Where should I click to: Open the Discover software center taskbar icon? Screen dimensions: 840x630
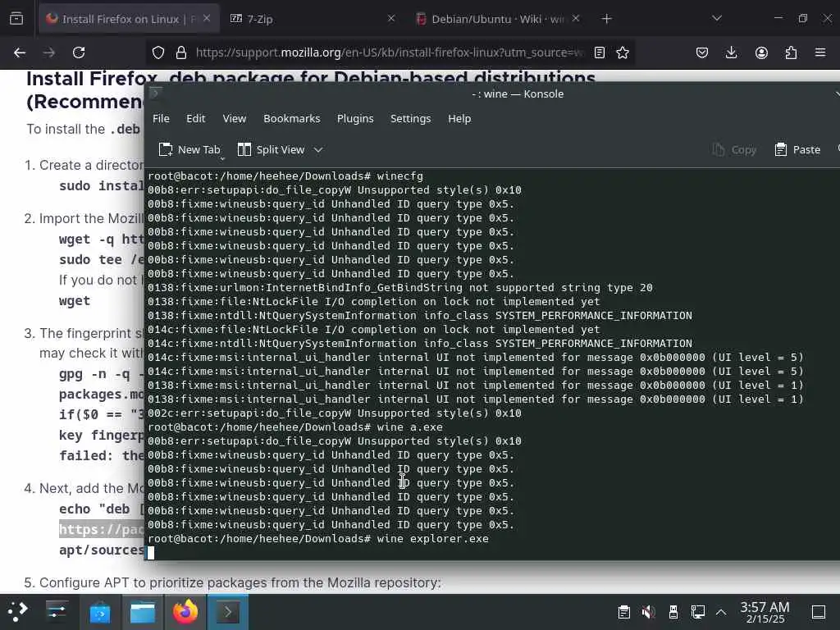[x=99, y=611]
